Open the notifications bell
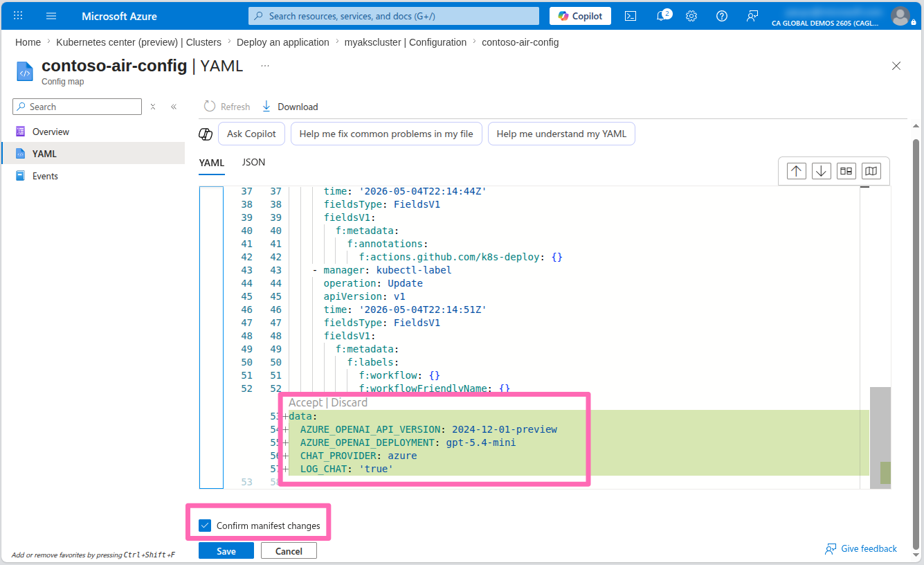 click(662, 15)
